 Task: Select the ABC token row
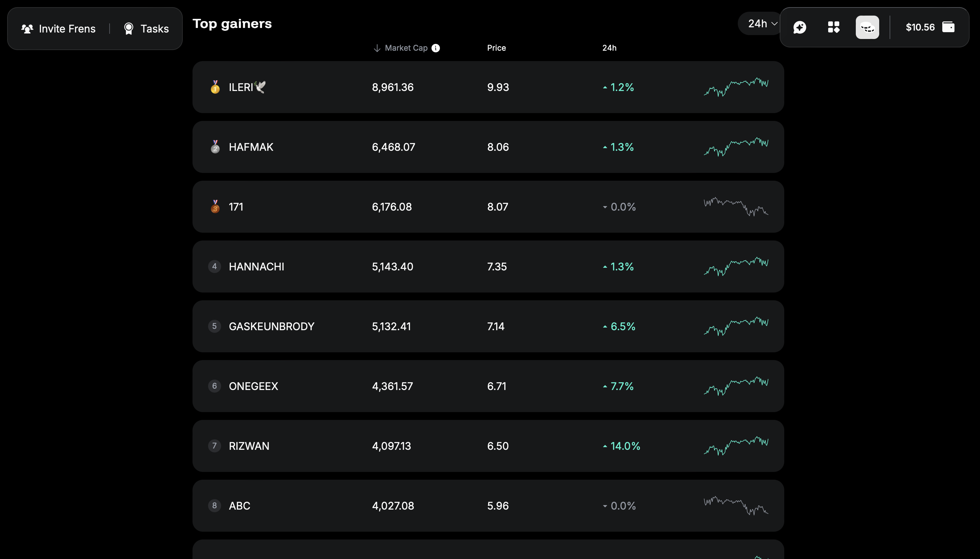coord(488,506)
